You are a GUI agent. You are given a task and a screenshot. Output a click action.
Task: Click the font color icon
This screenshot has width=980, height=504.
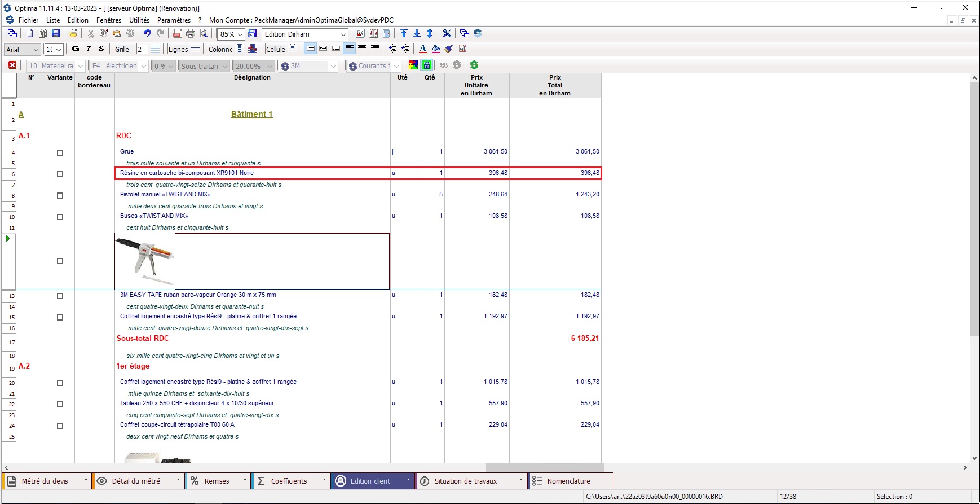coord(423,49)
